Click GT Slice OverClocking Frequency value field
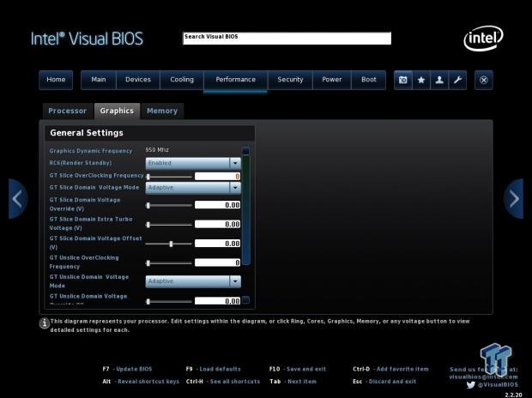 [217, 176]
